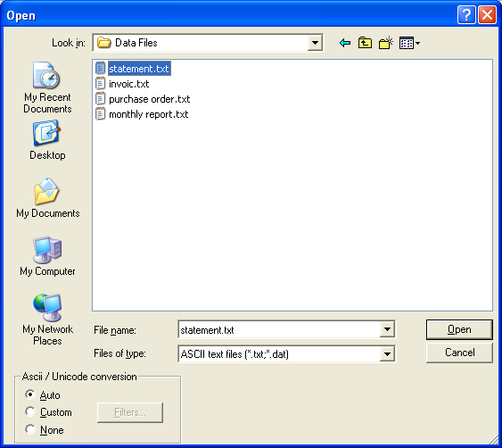The width and height of the screenshot is (502, 448).
Task: Click the Cancel button
Action: point(459,353)
